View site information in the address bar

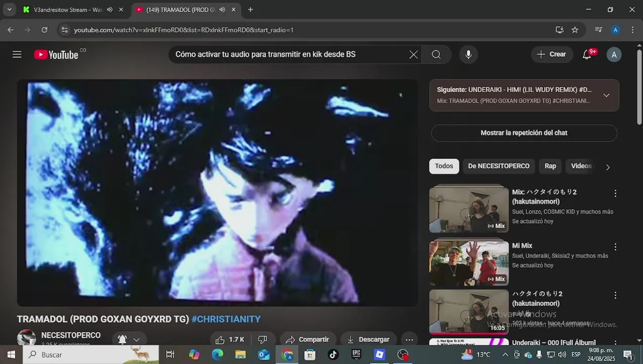(x=64, y=30)
